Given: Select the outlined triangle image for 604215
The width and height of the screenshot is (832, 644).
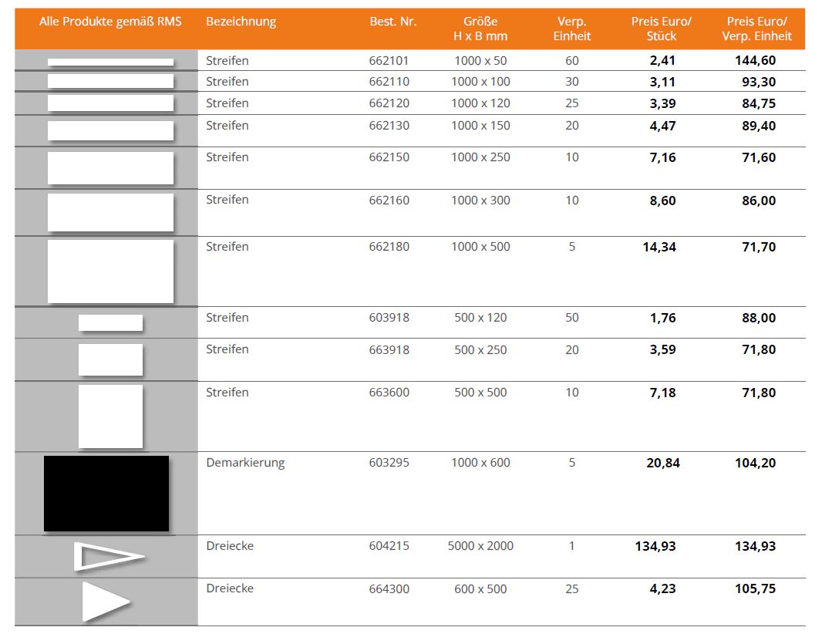Looking at the screenshot, I should (109, 556).
